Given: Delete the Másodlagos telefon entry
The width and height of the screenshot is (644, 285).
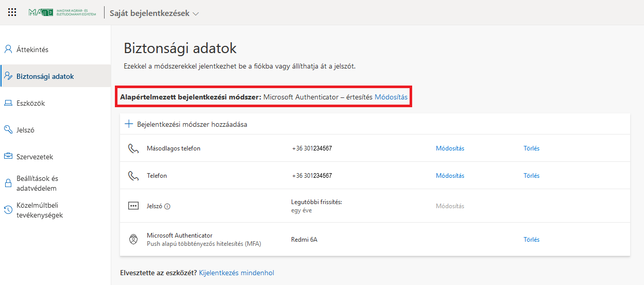Looking at the screenshot, I should (531, 148).
